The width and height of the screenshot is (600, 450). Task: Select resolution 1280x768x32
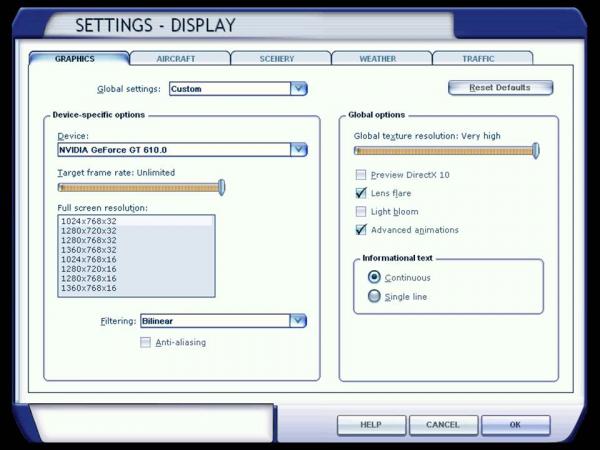pyautogui.click(x=136, y=240)
